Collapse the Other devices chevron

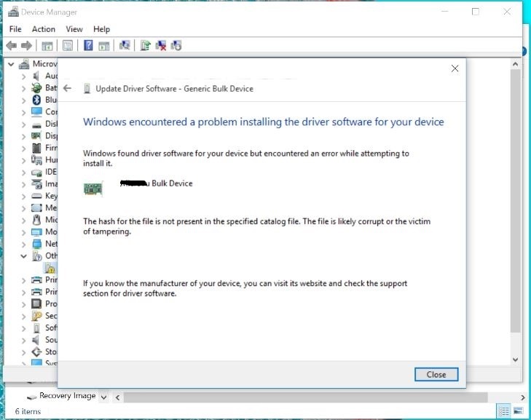[x=23, y=256]
